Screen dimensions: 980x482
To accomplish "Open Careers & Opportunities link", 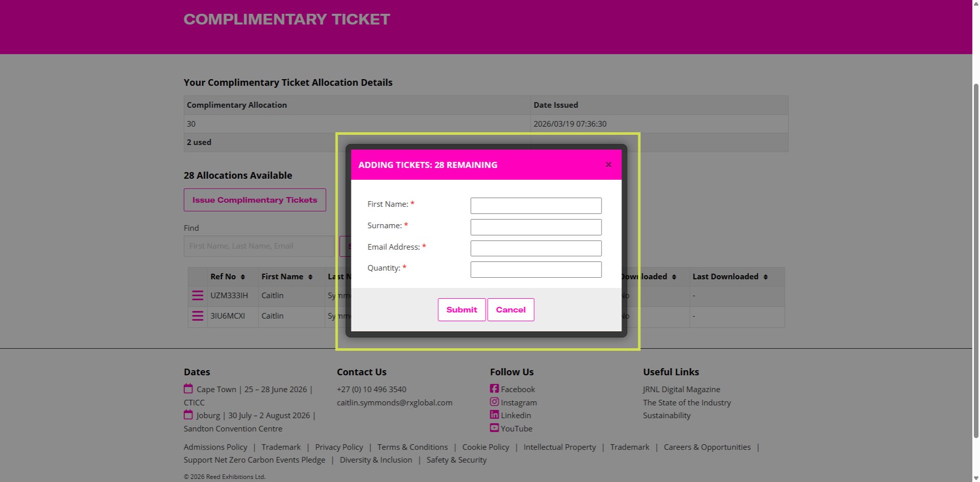I will click(x=707, y=447).
